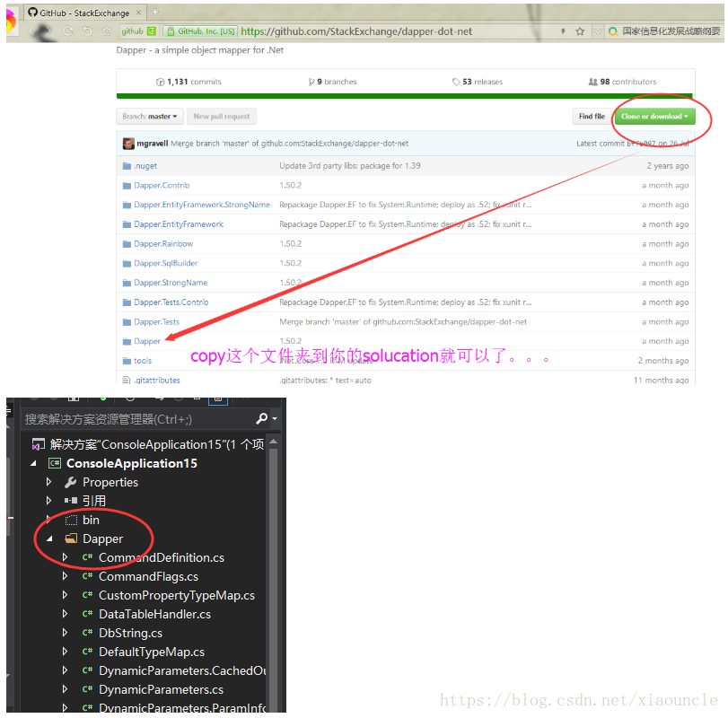Collapse the Dapper folder in Solution Explorer
The image size is (728, 718).
point(49,538)
